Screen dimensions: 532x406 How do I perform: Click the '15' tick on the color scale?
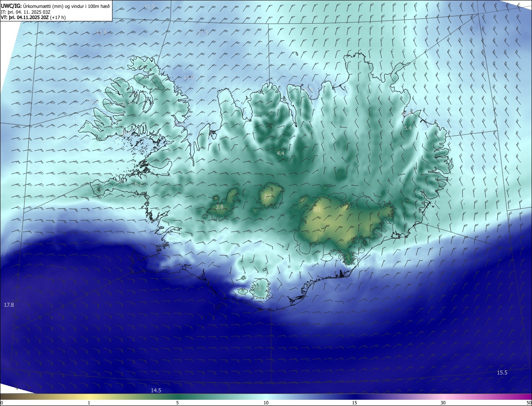point(355,403)
